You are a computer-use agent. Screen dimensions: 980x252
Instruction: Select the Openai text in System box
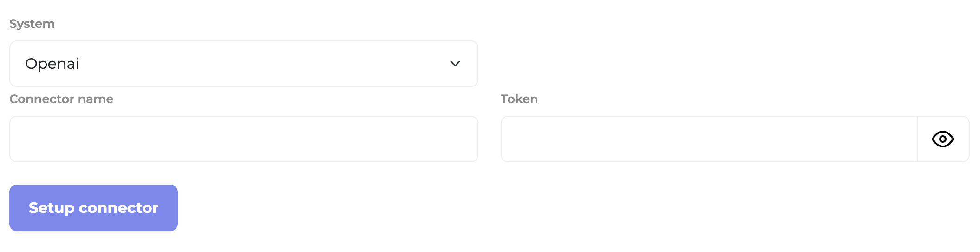coord(52,64)
